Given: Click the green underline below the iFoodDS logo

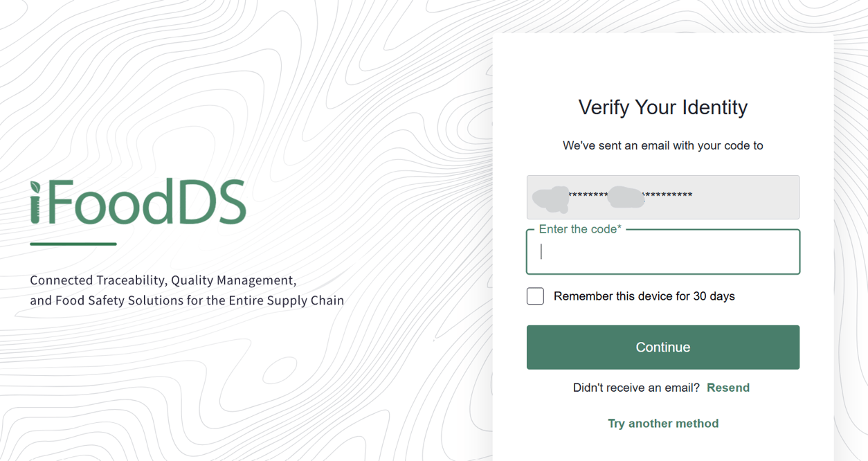Looking at the screenshot, I should 73,242.
